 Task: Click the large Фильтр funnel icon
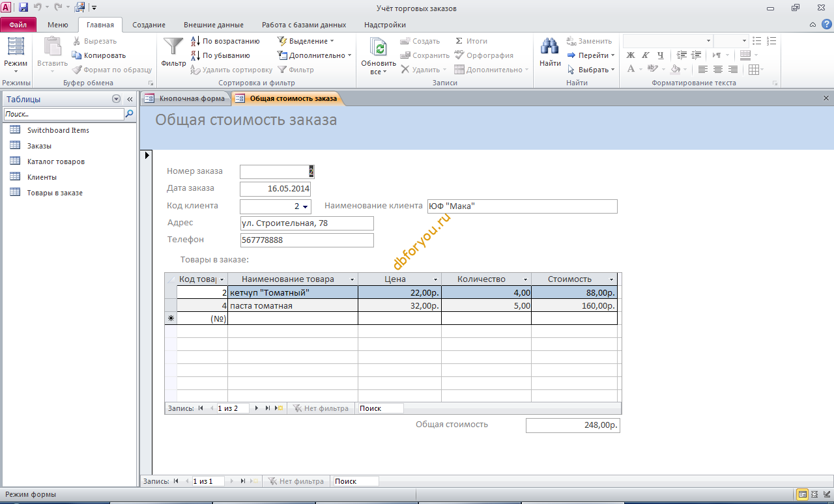173,47
